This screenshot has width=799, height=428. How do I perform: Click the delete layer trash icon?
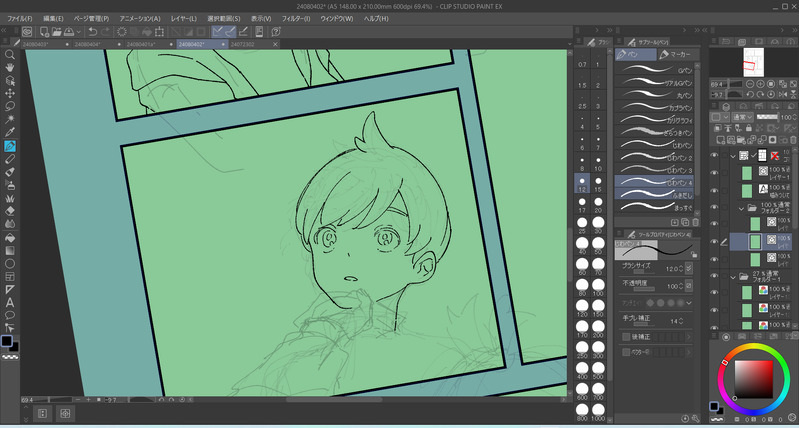click(793, 140)
